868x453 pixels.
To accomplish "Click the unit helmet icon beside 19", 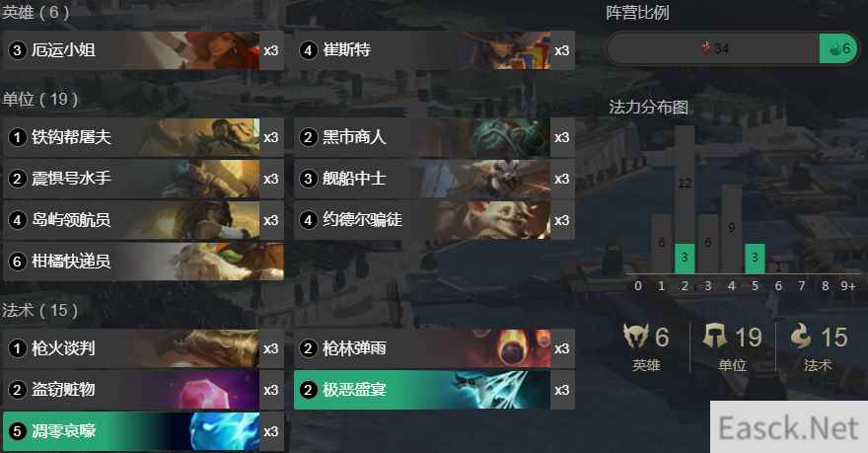I will pyautogui.click(x=715, y=337).
